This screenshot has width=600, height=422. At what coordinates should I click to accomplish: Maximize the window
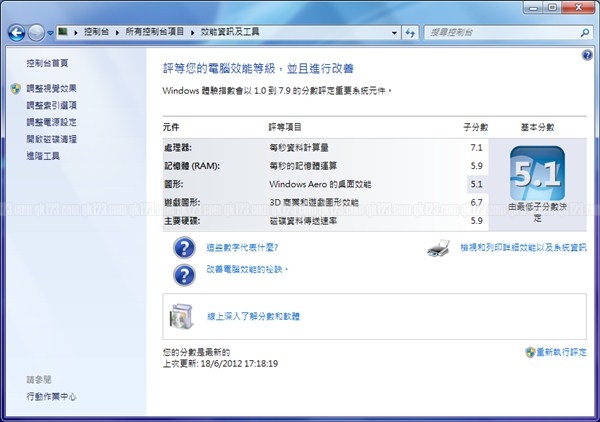(553, 8)
